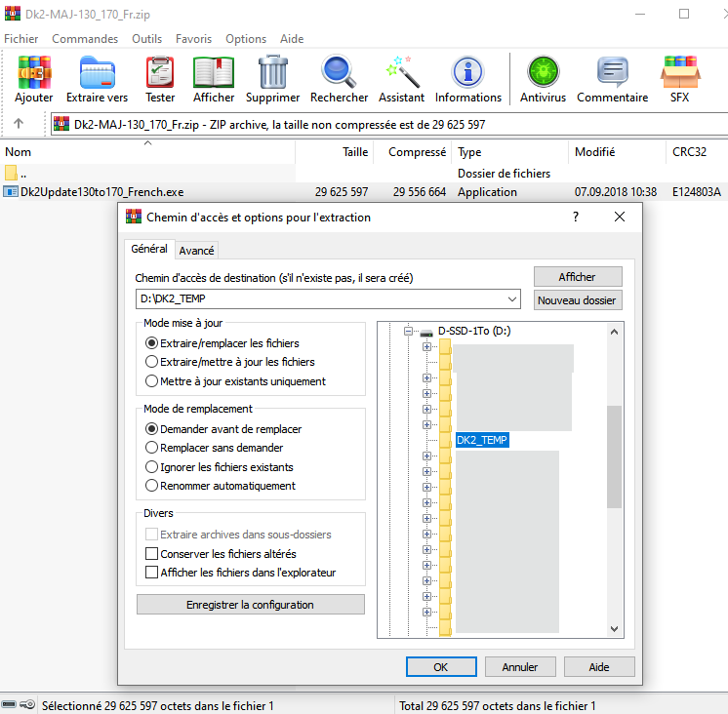This screenshot has width=728, height=714.
Task: Click Enregistrer la configuration button
Action: click(x=250, y=605)
